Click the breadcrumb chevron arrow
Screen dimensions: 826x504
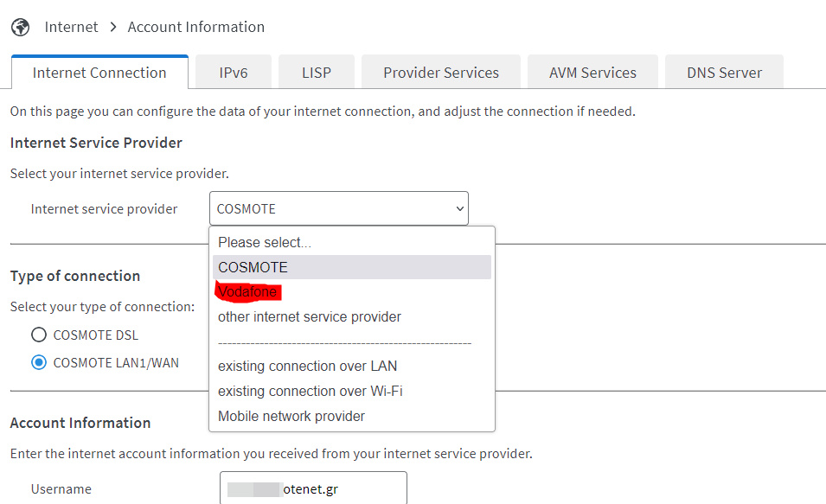coord(113,27)
